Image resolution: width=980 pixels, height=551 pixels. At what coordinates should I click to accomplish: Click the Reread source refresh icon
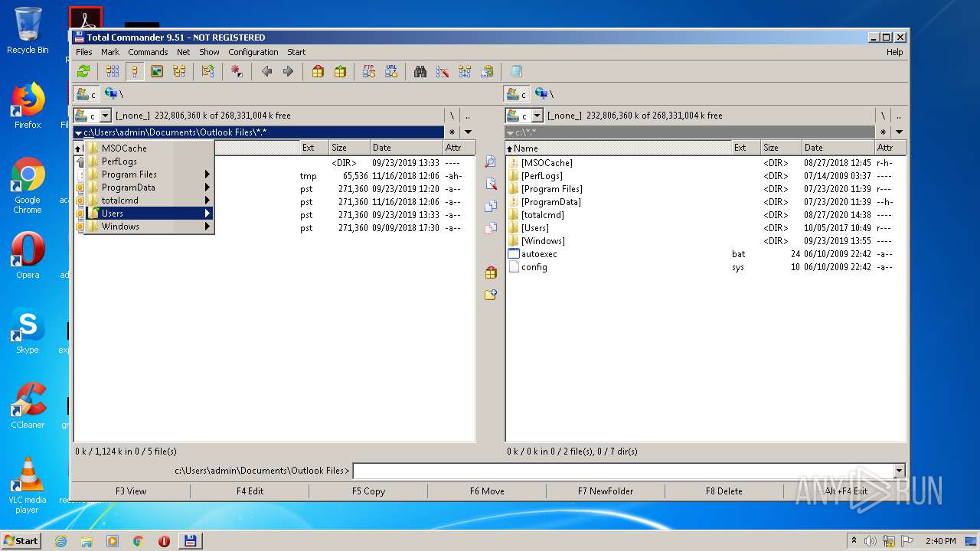pos(83,71)
